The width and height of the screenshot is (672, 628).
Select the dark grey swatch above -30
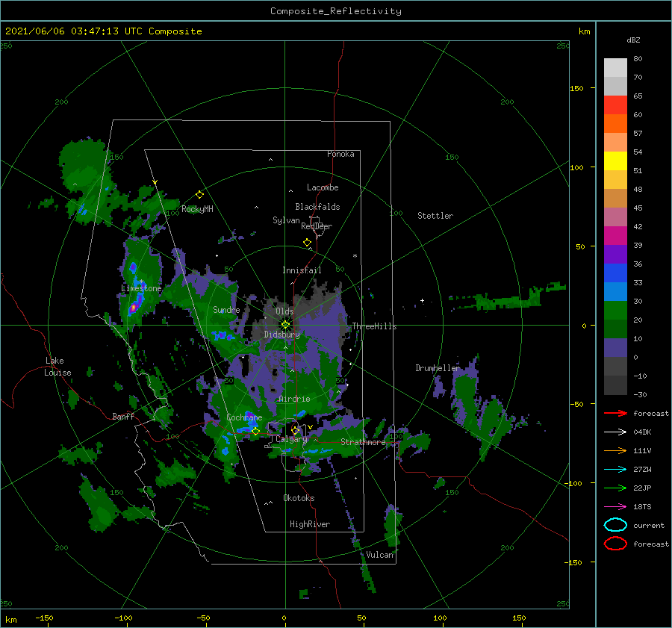[615, 385]
